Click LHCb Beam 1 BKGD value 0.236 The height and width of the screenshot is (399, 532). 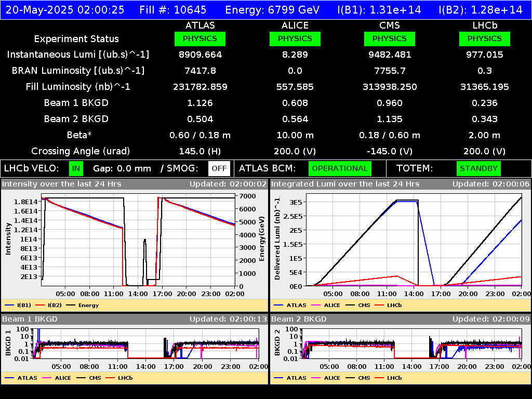485,103
